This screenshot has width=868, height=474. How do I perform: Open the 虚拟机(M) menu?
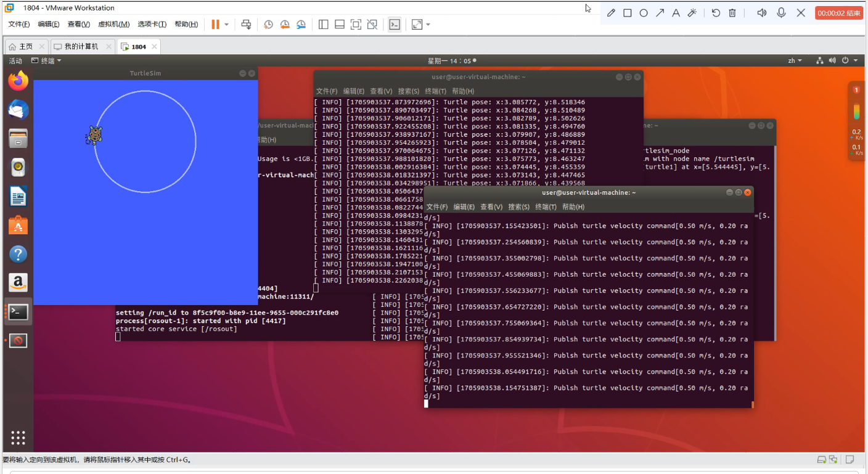[x=113, y=25]
